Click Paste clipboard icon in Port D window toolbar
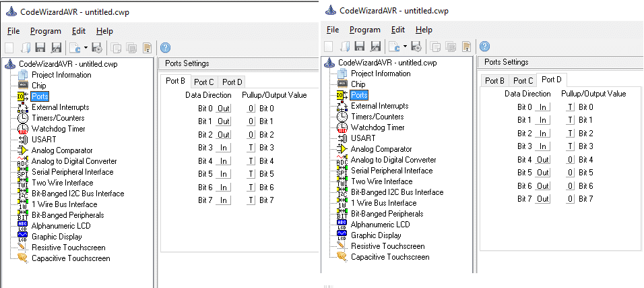Viewport: 644px width, 288px height. coord(466,46)
